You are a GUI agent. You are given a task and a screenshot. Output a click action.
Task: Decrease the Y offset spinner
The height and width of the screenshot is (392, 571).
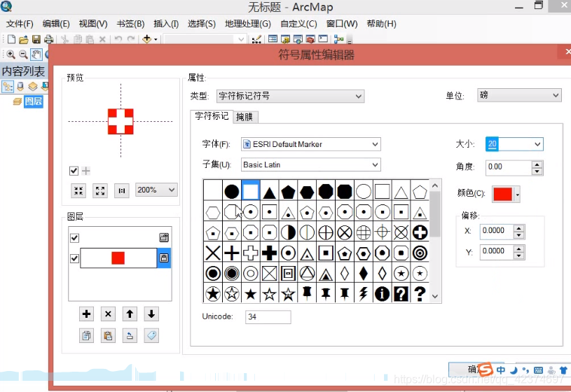[519, 255]
